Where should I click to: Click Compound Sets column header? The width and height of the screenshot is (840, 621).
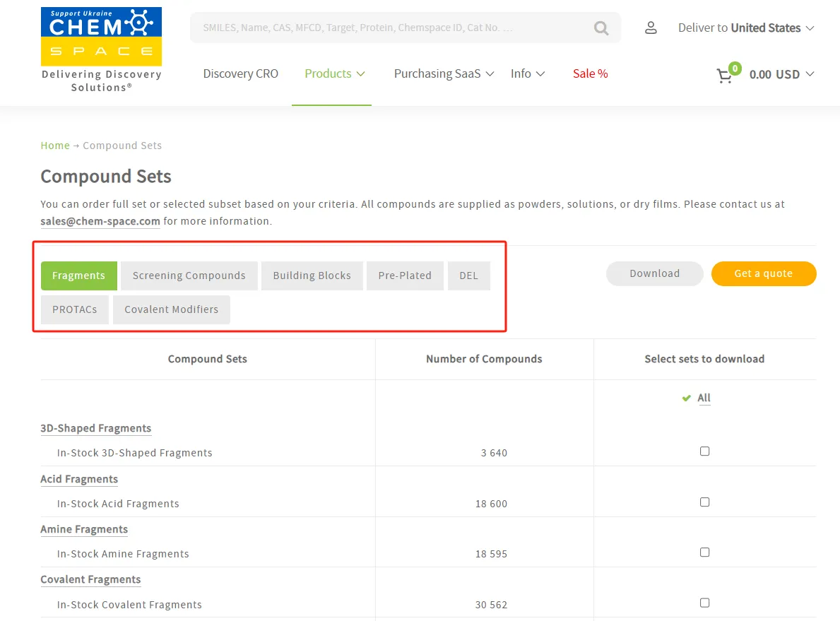tap(207, 359)
